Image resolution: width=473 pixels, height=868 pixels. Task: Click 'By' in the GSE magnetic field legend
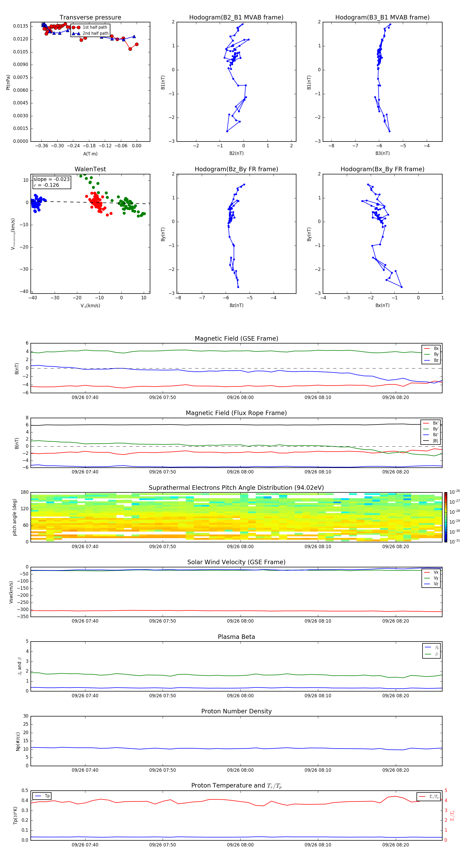[431, 354]
